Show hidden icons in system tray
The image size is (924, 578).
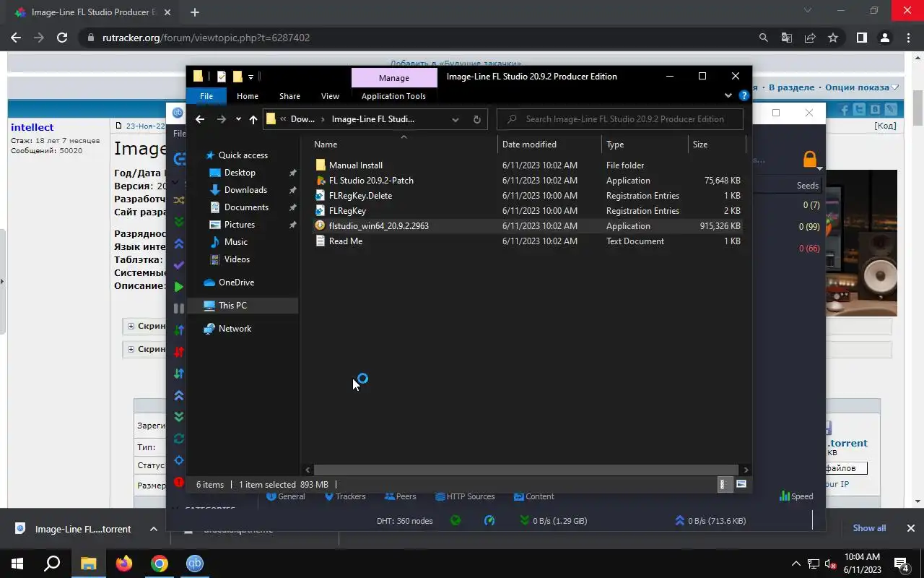point(796,564)
